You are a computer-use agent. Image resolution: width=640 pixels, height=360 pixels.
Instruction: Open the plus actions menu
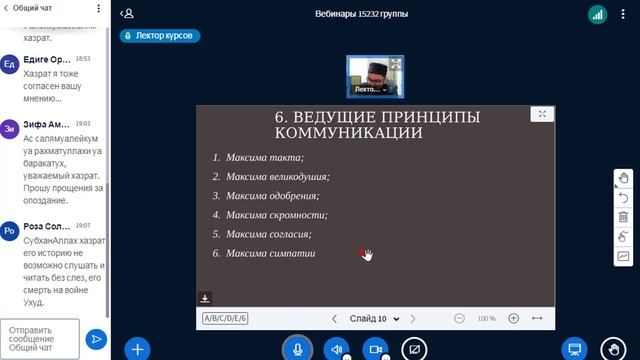coord(137,349)
